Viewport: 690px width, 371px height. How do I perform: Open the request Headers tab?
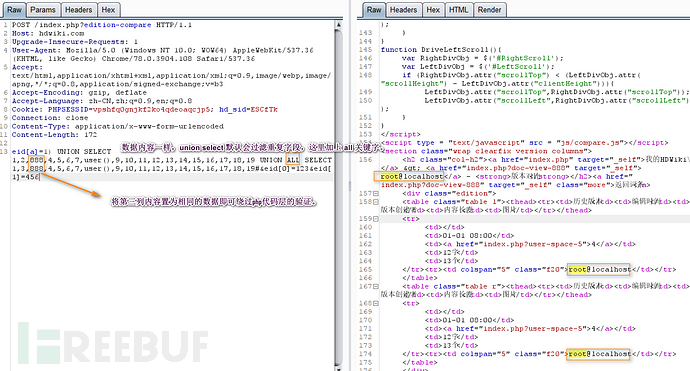78,10
